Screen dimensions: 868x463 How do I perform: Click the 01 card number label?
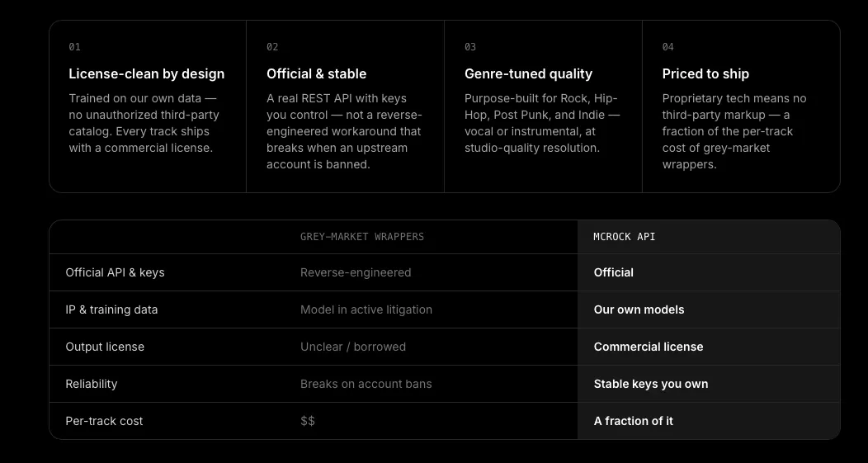(x=75, y=47)
